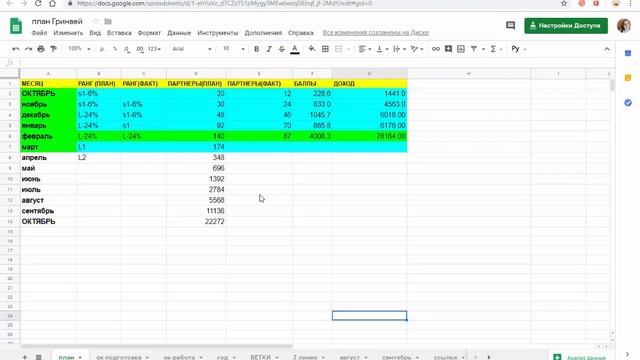Open the Формат menu

[x=149, y=33]
